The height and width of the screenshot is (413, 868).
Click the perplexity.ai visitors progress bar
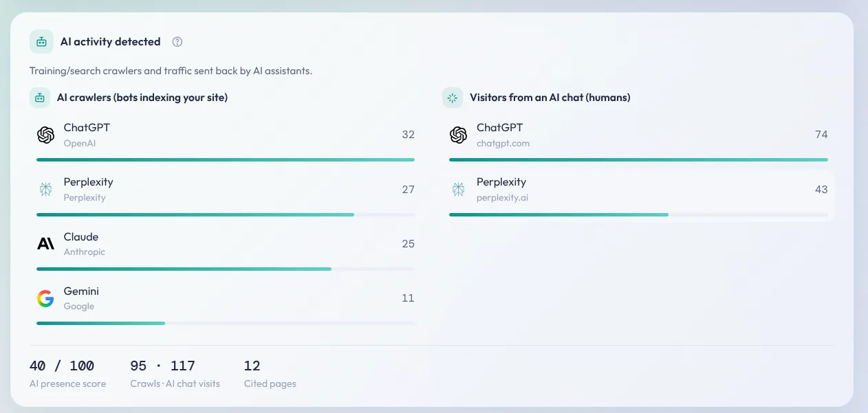pyautogui.click(x=638, y=214)
